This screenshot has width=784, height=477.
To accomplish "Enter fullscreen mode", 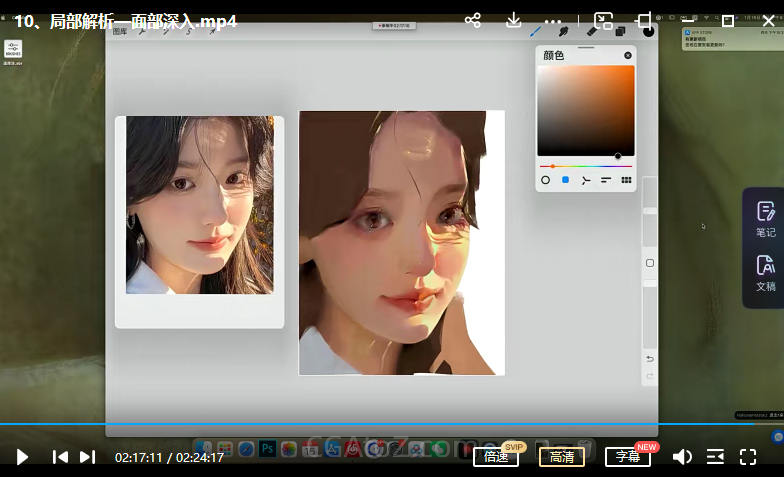I will (x=748, y=457).
